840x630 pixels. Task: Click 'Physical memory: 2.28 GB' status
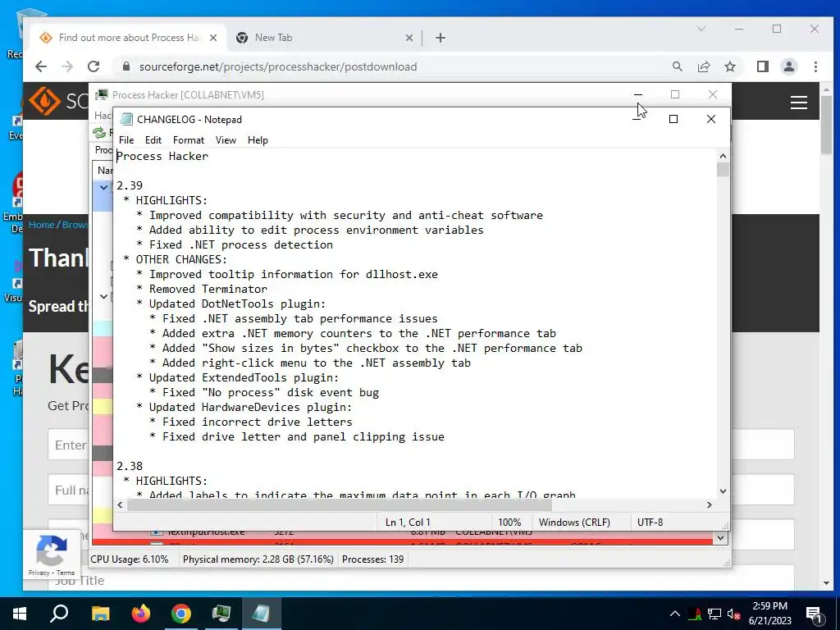258,559
